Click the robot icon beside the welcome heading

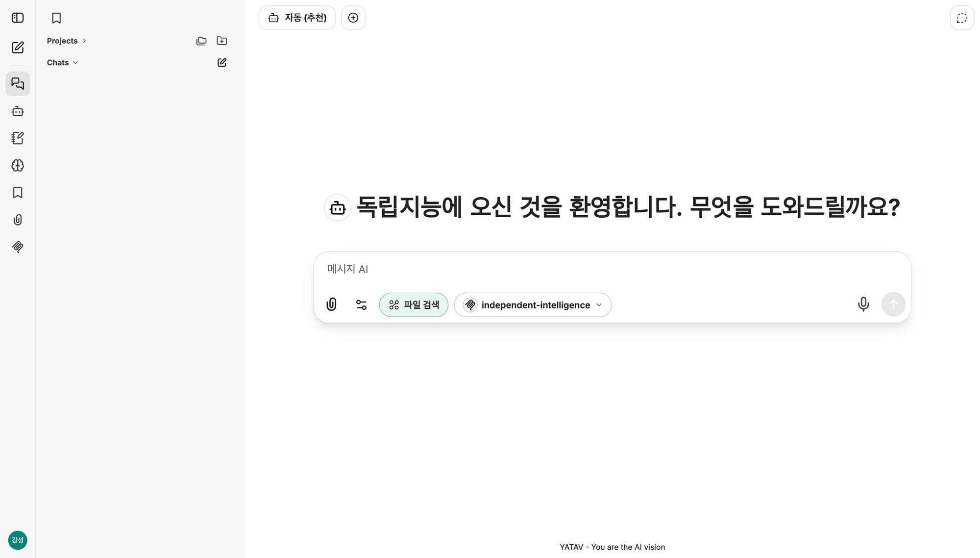(338, 208)
